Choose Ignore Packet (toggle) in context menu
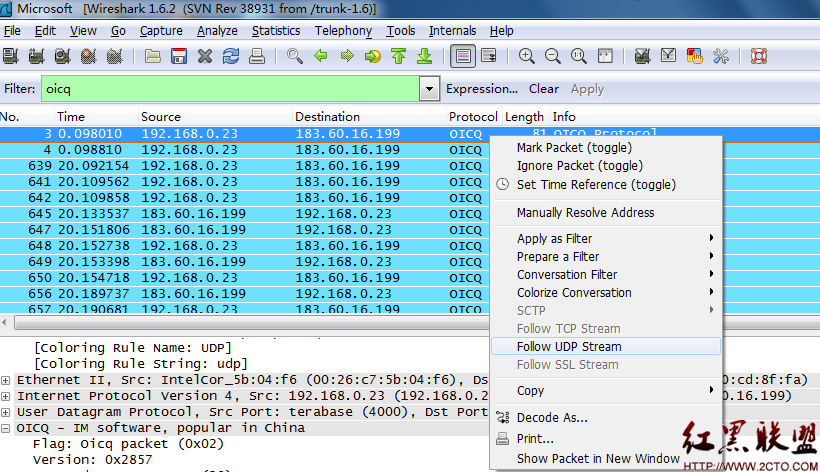820x472 pixels. click(579, 166)
